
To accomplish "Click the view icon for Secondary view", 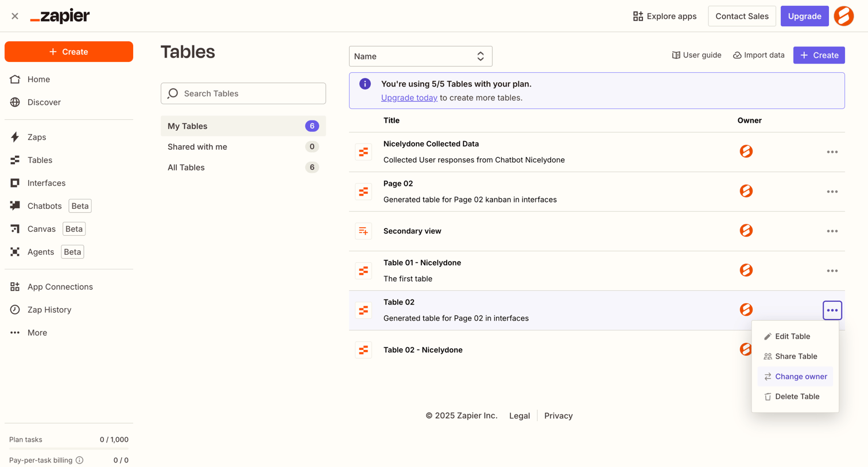I will click(363, 231).
